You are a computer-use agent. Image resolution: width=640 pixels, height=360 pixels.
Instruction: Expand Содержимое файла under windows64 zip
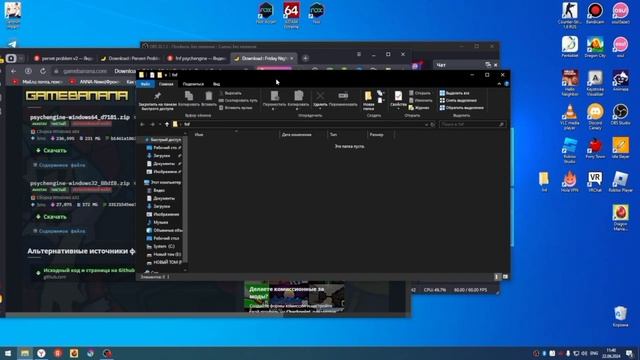click(x=60, y=165)
